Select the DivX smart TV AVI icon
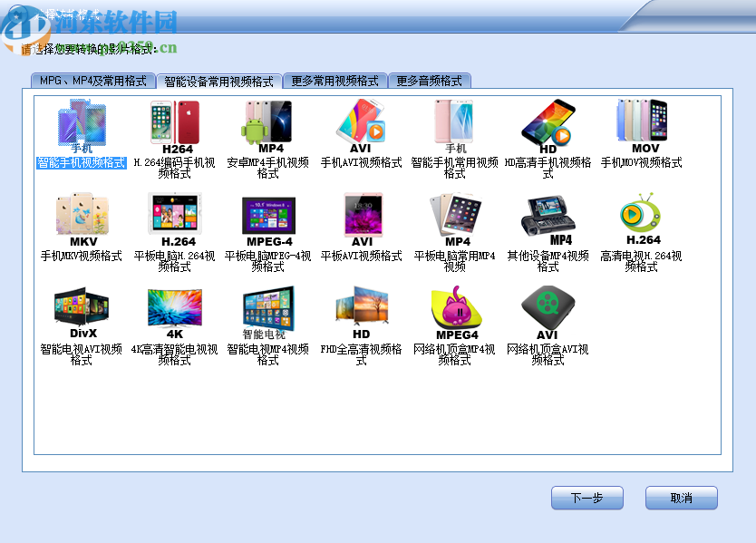This screenshot has width=756, height=543. [x=82, y=313]
